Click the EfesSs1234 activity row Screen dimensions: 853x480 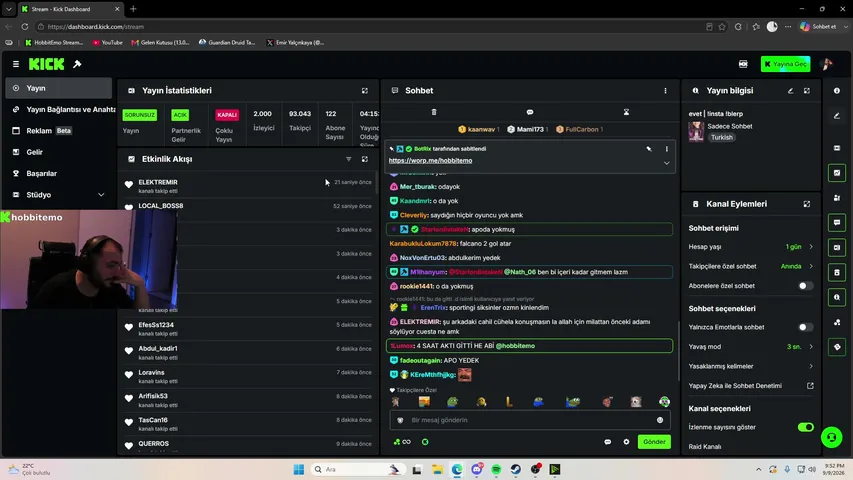click(x=248, y=329)
